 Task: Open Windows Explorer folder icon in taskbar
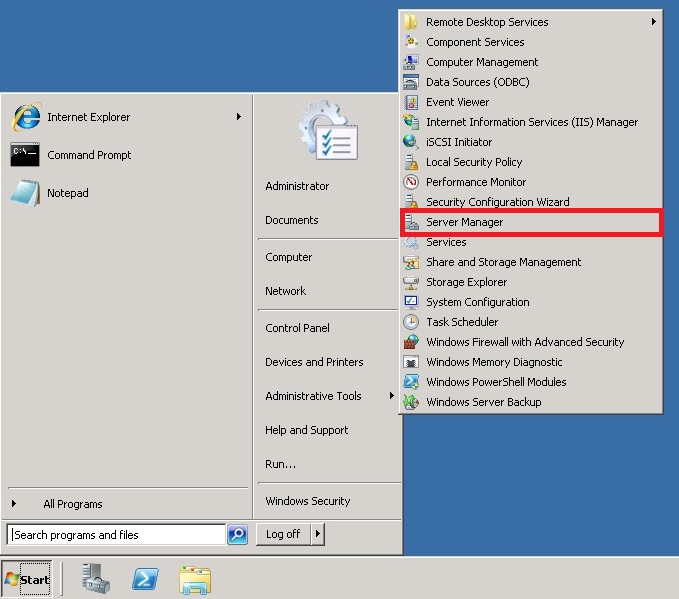click(x=194, y=578)
